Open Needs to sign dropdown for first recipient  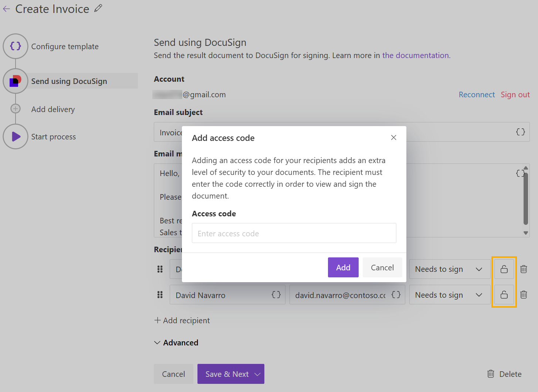[450, 269]
